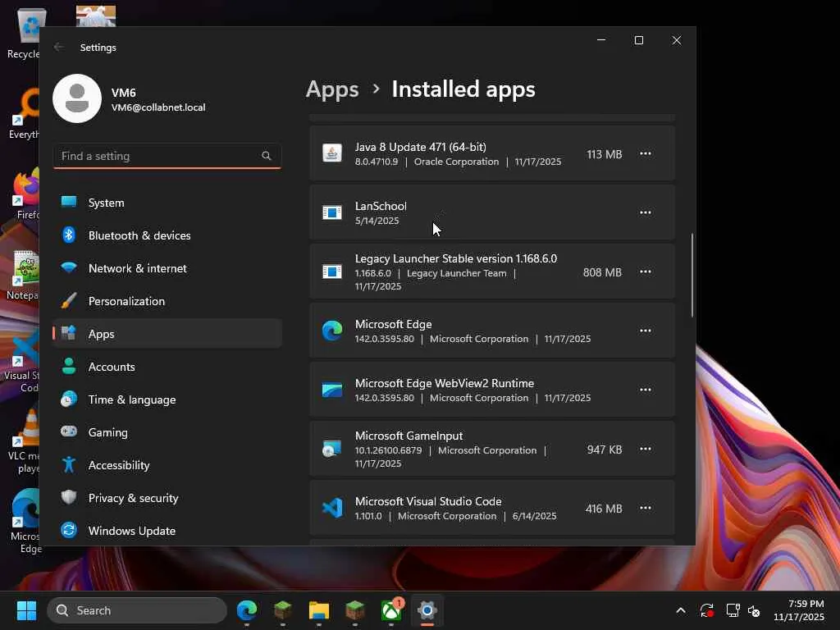Click the muted volume icon in system tray
The height and width of the screenshot is (630, 840).
(754, 610)
